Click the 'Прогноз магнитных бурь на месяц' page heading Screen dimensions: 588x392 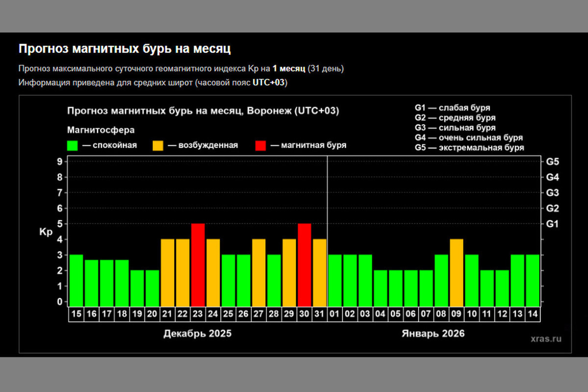tap(124, 49)
